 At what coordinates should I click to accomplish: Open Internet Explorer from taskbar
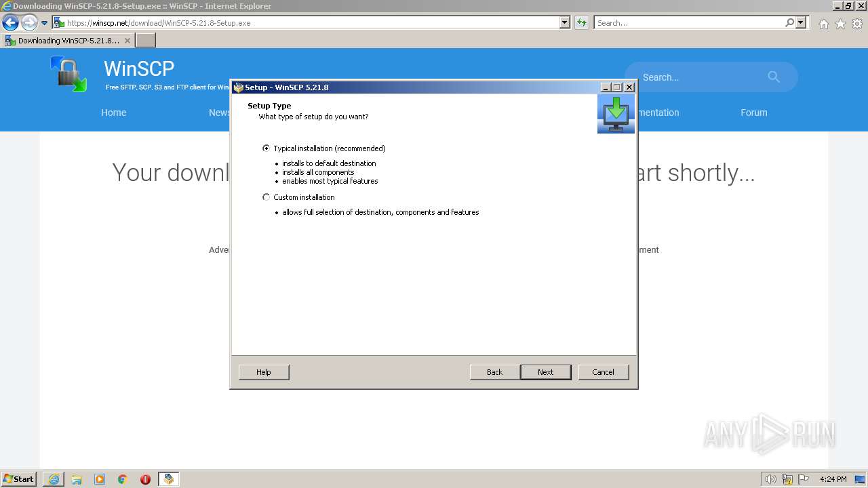pos(54,479)
